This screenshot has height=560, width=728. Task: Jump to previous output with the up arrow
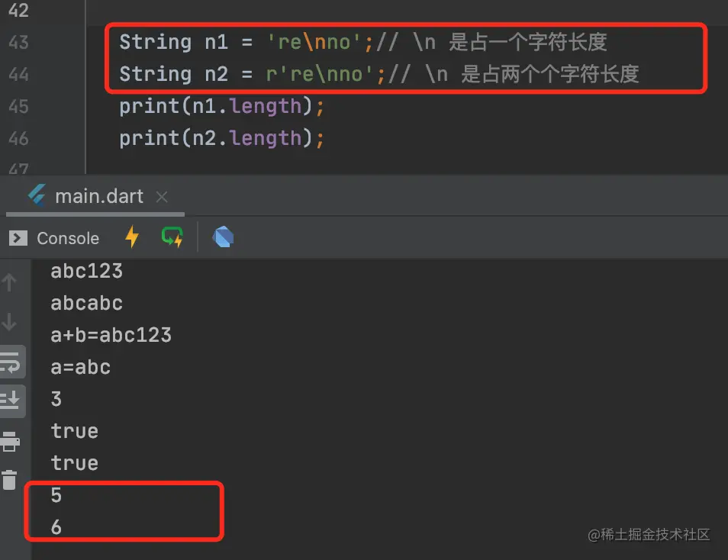click(x=11, y=282)
